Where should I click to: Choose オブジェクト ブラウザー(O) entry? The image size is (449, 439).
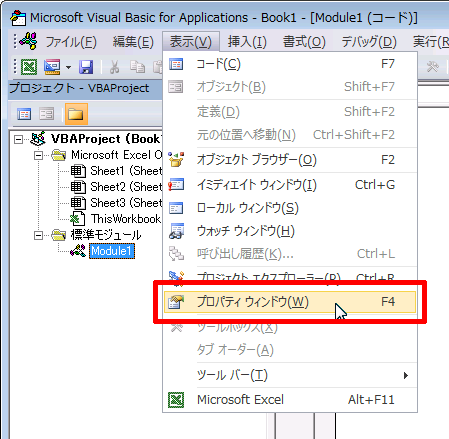tap(290, 160)
